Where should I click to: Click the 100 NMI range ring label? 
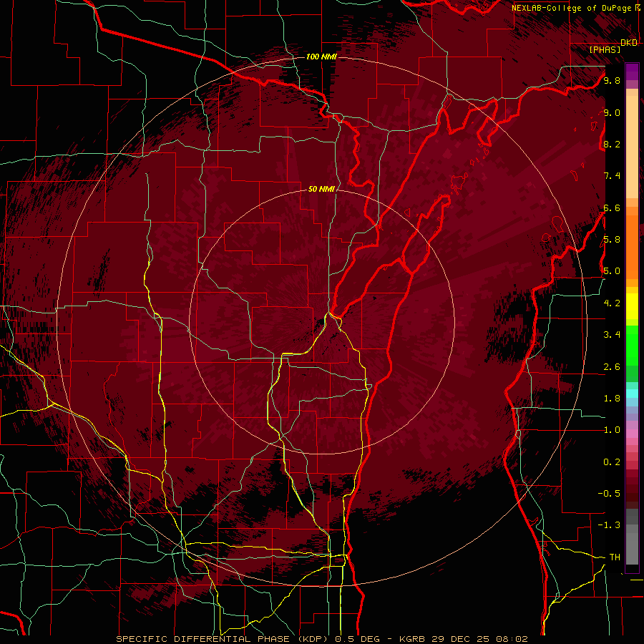[x=321, y=57]
